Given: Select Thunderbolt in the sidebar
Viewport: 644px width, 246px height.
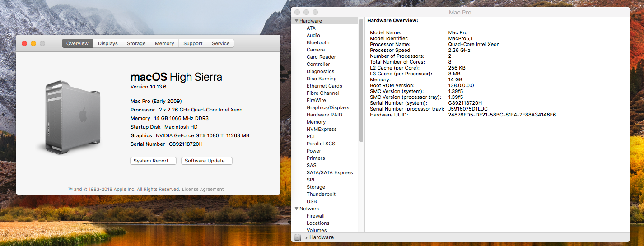Looking at the screenshot, I should [x=321, y=194].
